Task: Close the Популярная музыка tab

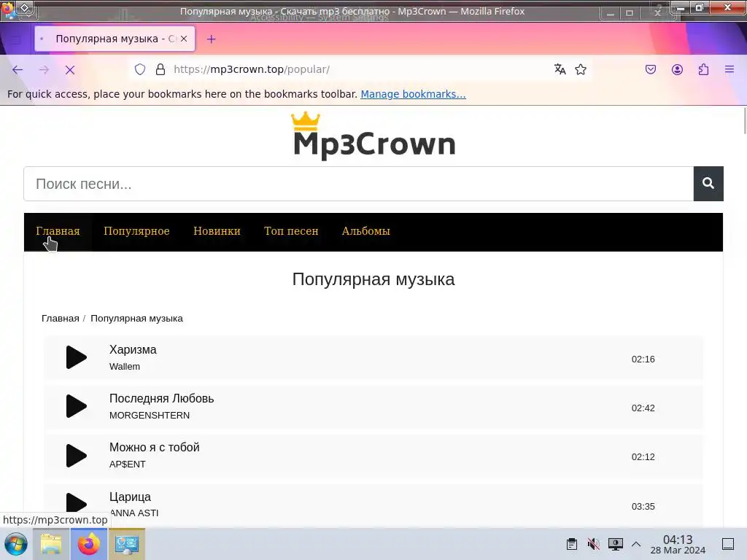Action: pyautogui.click(x=184, y=39)
